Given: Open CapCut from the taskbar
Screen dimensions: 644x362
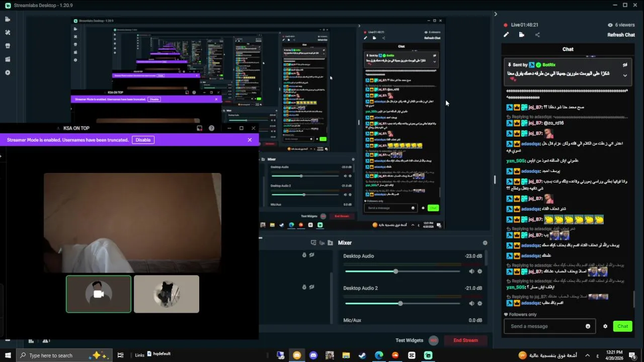Looking at the screenshot, I should 412,355.
